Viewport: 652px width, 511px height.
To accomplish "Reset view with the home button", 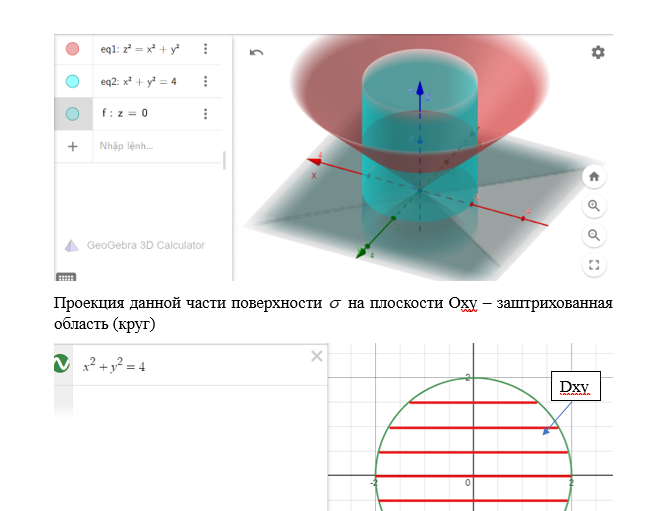I will point(594,177).
